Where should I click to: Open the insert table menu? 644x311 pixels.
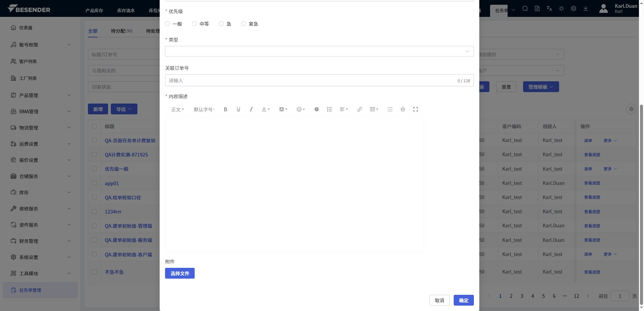(x=374, y=109)
